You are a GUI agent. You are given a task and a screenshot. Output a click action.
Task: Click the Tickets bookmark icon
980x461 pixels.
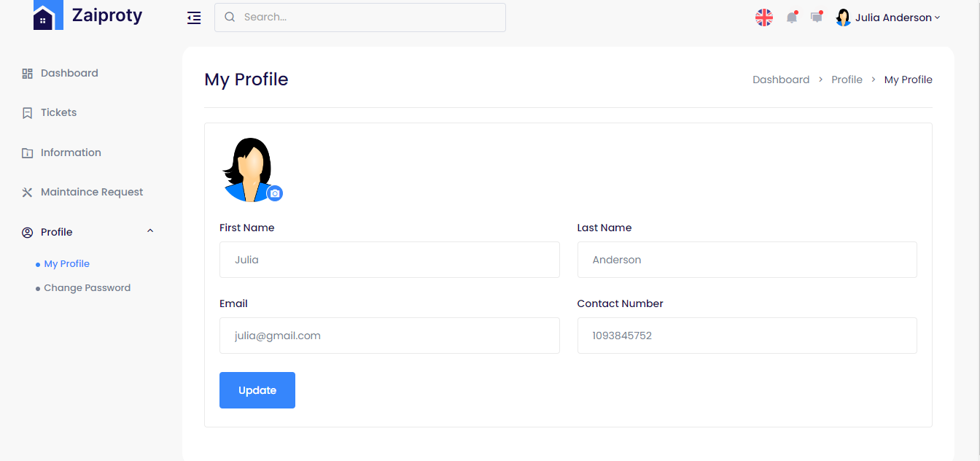(x=28, y=113)
